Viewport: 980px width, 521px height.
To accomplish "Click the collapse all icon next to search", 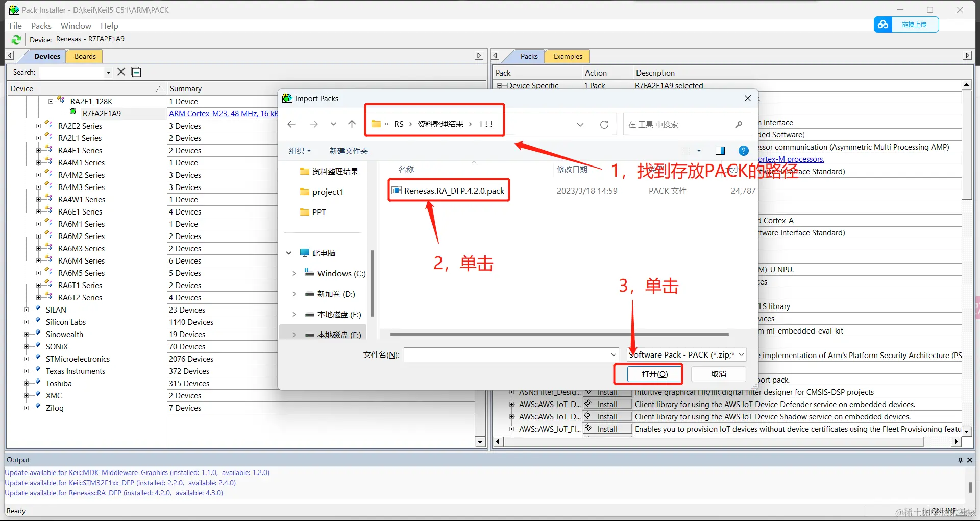I will pos(136,72).
